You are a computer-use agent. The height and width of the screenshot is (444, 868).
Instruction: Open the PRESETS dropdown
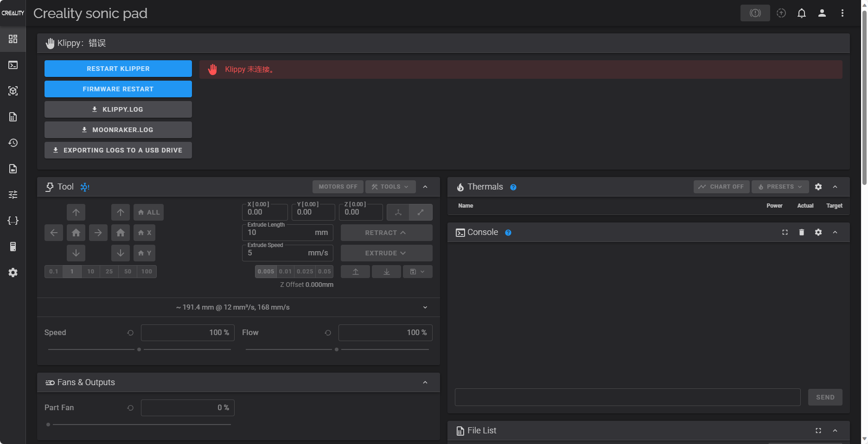click(x=780, y=187)
